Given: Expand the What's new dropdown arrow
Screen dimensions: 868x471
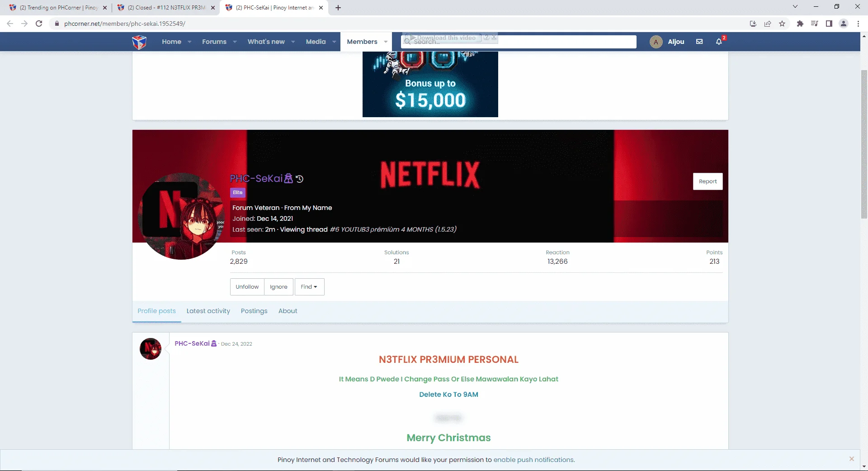Looking at the screenshot, I should (293, 42).
